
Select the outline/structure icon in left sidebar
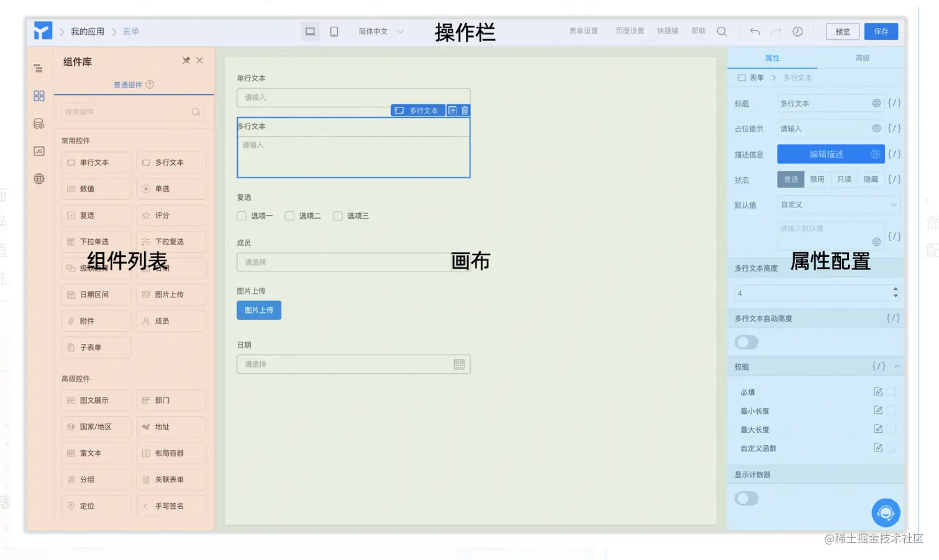pos(39,68)
